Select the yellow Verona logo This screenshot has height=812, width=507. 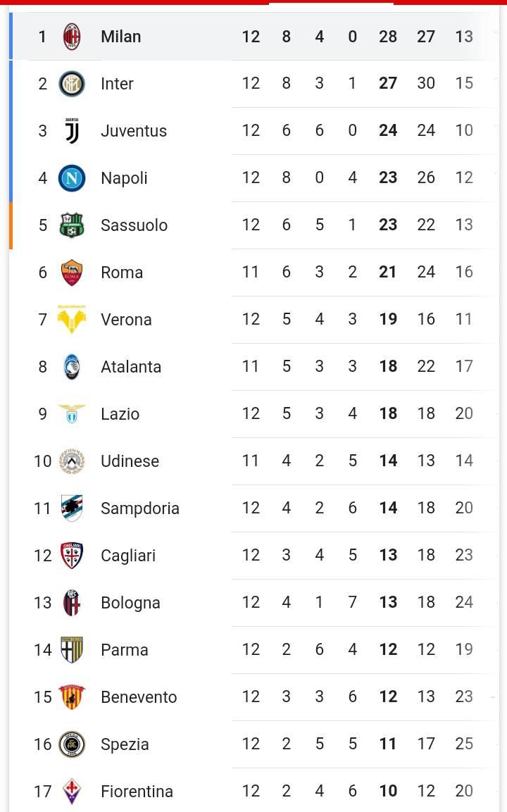[71, 320]
